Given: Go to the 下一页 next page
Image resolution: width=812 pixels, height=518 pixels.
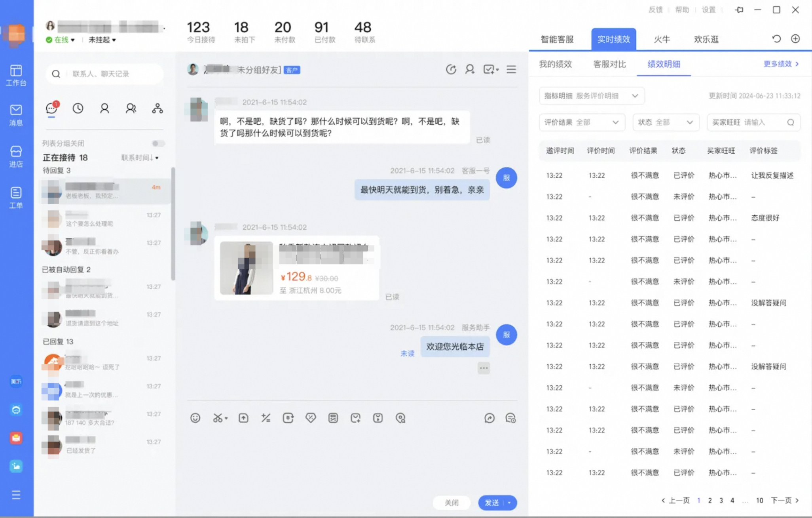Looking at the screenshot, I should pos(785,501).
